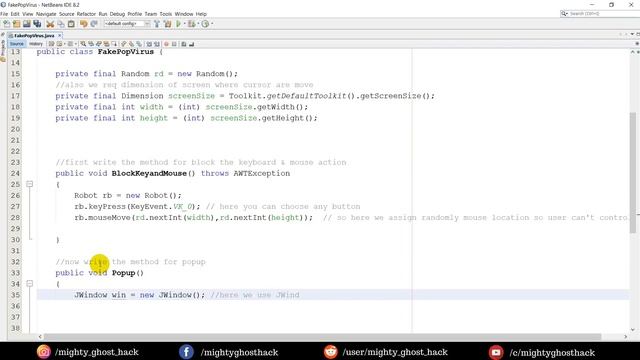Click the Clean and Build Project icon
This screenshot has width=640, height=360.
click(x=167, y=24)
